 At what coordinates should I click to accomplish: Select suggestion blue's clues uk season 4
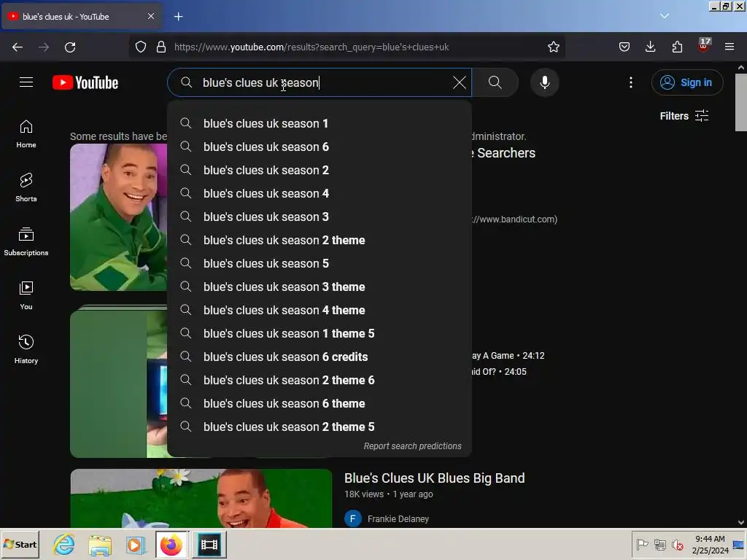click(x=320, y=193)
